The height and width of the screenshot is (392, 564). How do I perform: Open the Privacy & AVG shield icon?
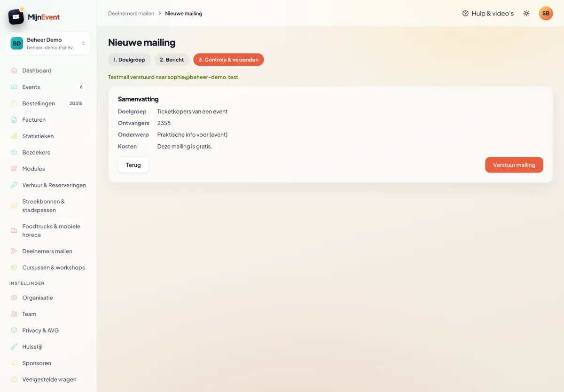[14, 330]
